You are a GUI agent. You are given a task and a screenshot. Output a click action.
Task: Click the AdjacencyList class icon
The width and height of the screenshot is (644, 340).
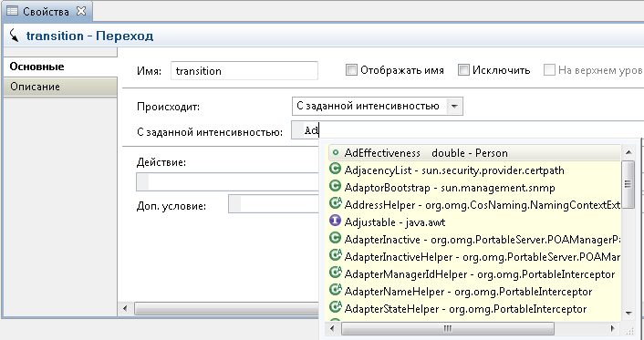click(336, 169)
